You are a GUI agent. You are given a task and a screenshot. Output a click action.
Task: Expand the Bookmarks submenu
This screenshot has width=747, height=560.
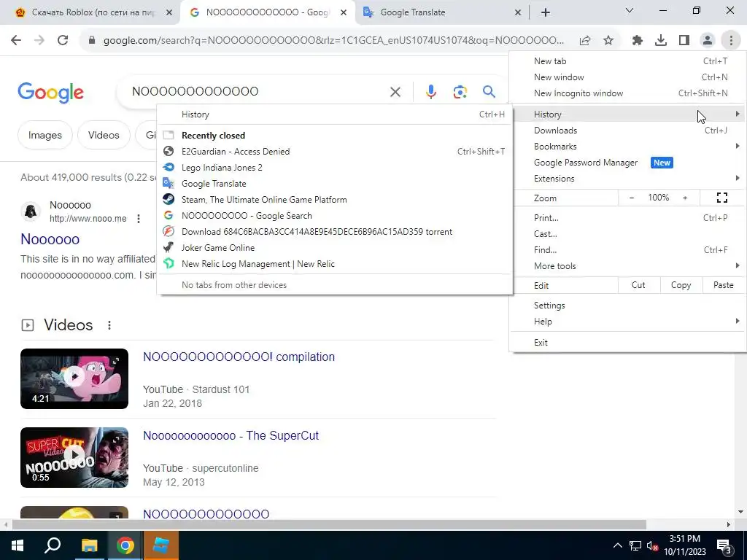click(628, 147)
